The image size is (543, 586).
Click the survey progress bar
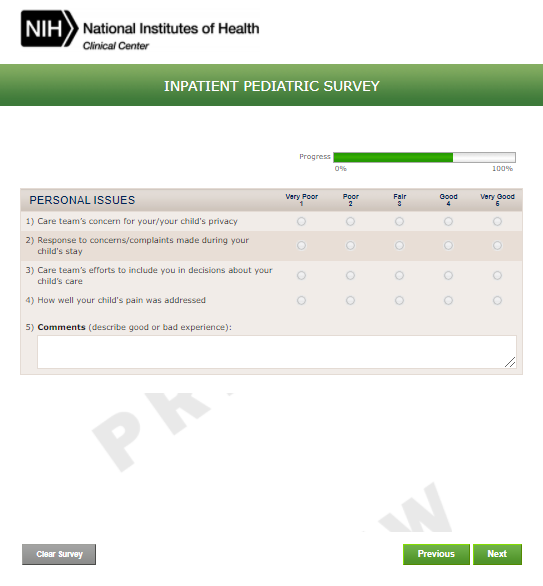pos(424,157)
